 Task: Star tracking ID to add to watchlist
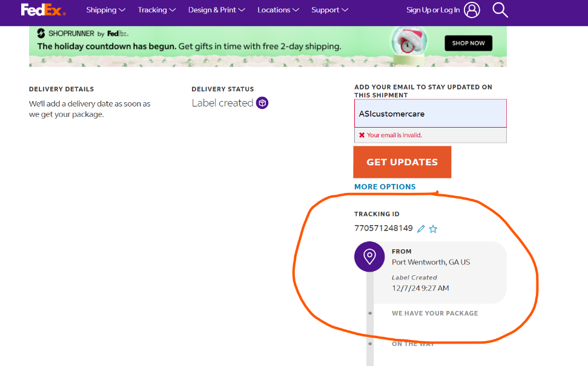tap(433, 229)
